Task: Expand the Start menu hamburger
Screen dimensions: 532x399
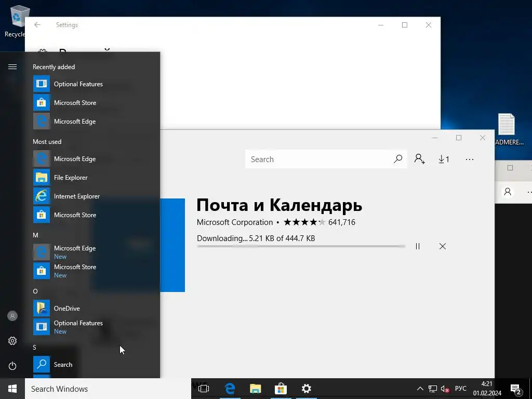Action: [x=12, y=66]
